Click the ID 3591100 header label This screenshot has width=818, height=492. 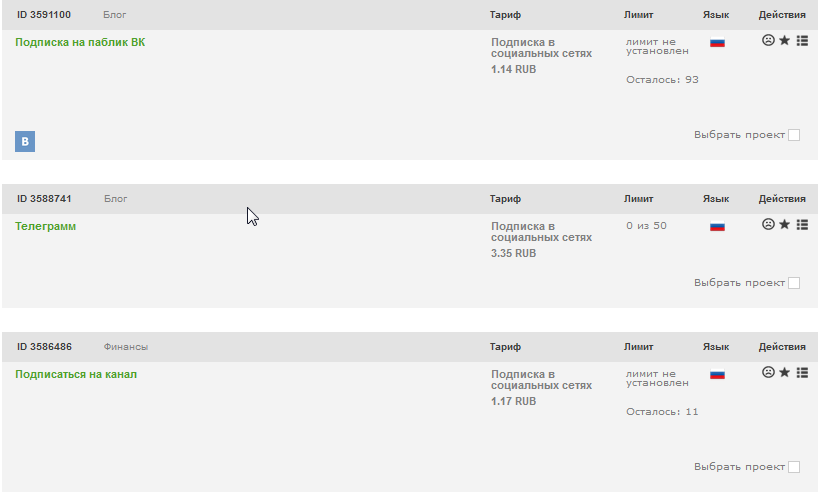click(44, 15)
